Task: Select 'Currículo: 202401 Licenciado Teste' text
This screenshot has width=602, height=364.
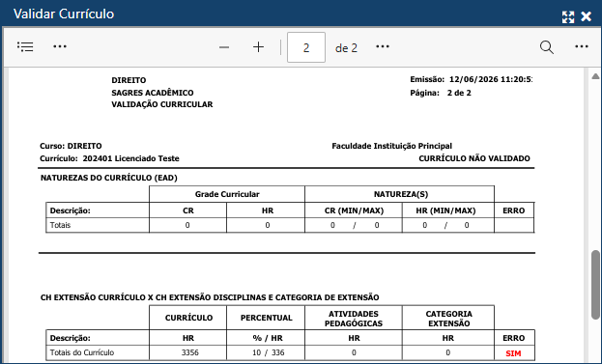Action: pos(109,158)
